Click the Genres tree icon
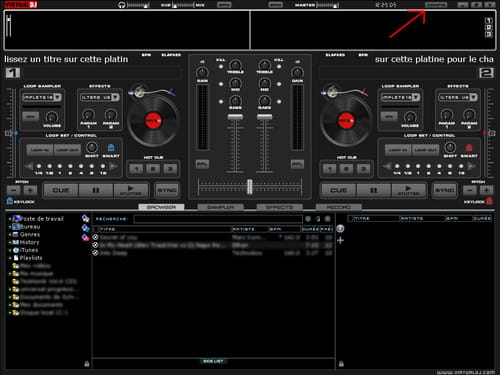Viewport: 500px width, 375px height. (x=15, y=234)
